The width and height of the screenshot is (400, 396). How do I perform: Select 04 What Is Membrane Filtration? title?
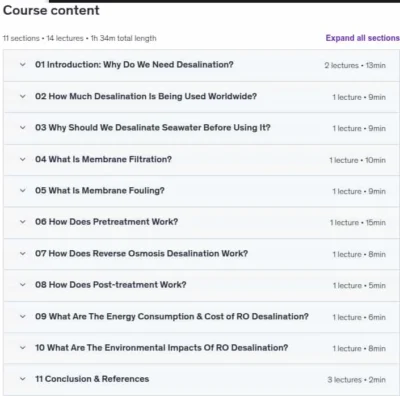103,159
